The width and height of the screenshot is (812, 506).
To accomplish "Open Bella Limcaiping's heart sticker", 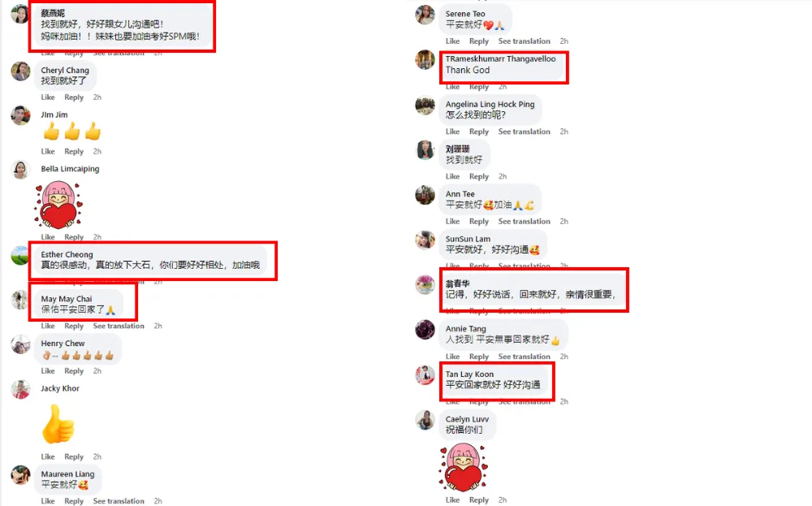I will pos(58,205).
